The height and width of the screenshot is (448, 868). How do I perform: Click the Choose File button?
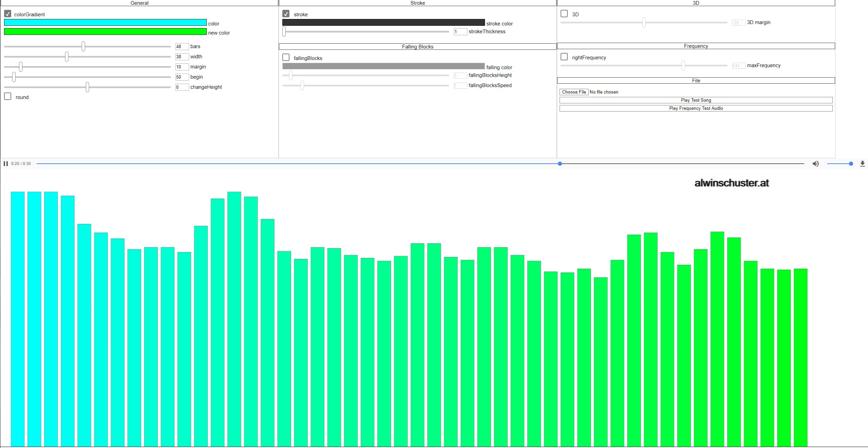tap(574, 92)
